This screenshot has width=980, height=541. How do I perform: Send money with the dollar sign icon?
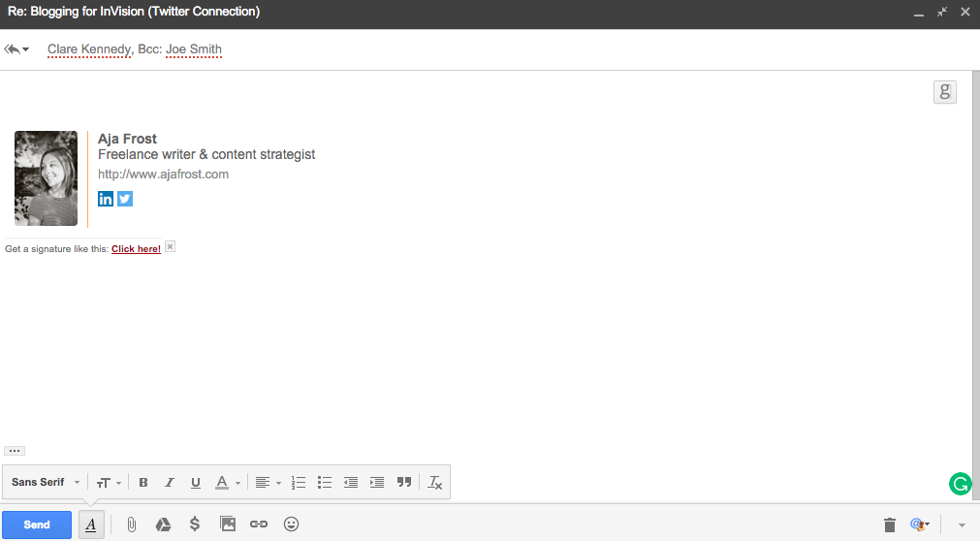(x=195, y=525)
